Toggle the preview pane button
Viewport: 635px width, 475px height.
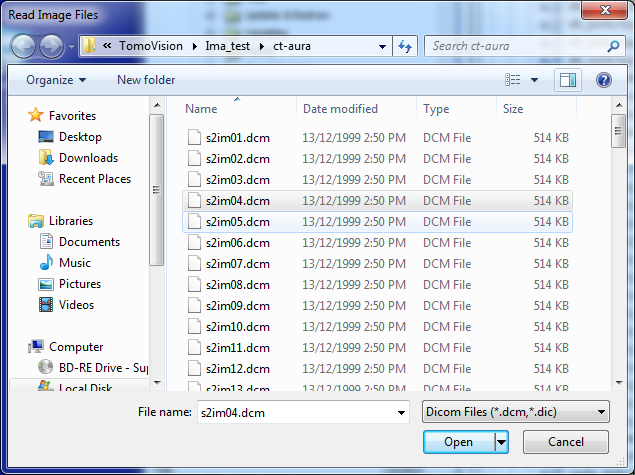coord(568,80)
